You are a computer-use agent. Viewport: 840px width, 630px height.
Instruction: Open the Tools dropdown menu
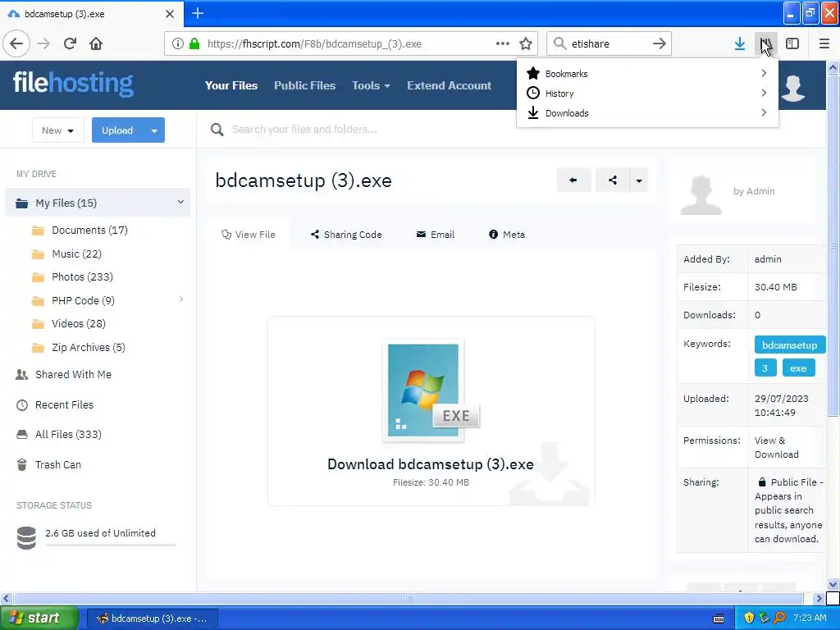pos(371,85)
